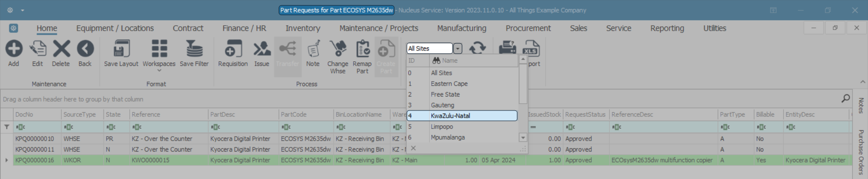Image resolution: width=868 pixels, height=179 pixels.
Task: Open the Notes side panel
Action: tap(861, 106)
